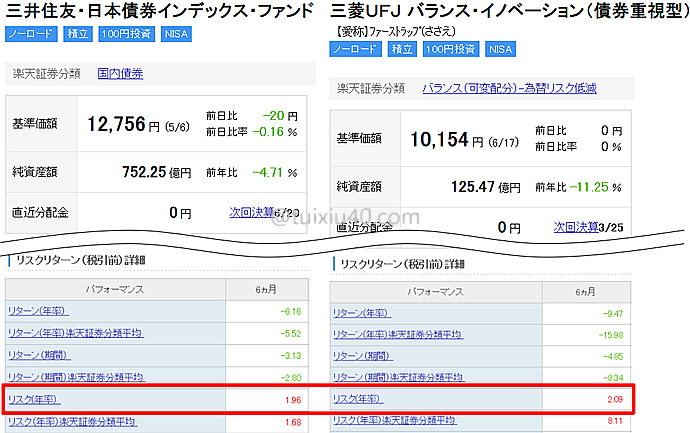Open リスク(年率) link in right performance table
The image size is (690, 433).
coord(358,399)
